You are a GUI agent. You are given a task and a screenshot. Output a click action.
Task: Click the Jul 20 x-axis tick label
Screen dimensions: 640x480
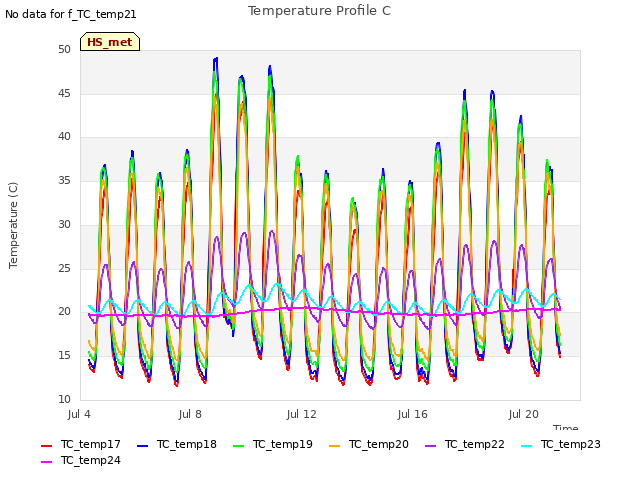(524, 414)
